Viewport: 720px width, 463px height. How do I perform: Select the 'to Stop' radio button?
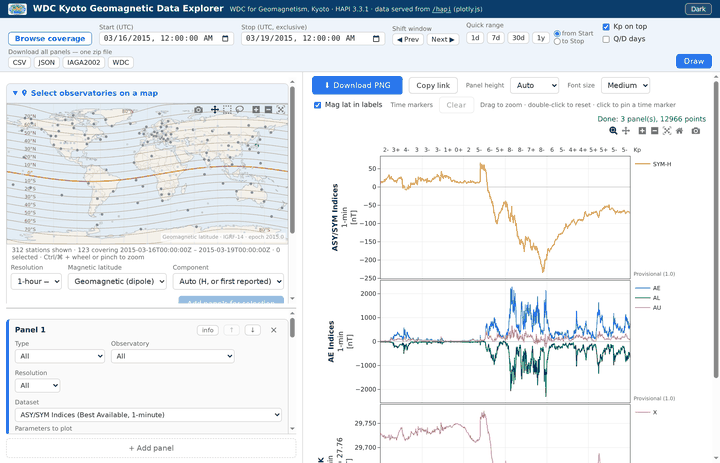[x=557, y=41]
